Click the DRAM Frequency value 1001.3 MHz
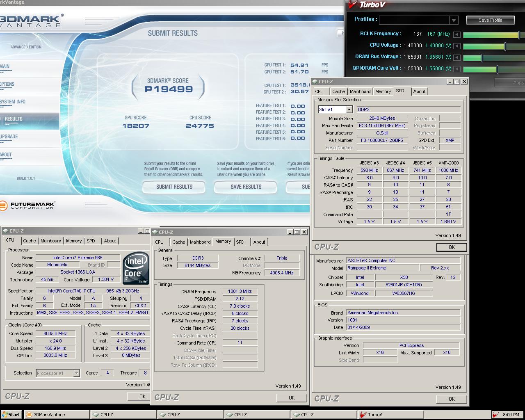The width and height of the screenshot is (525, 420). pos(240,292)
